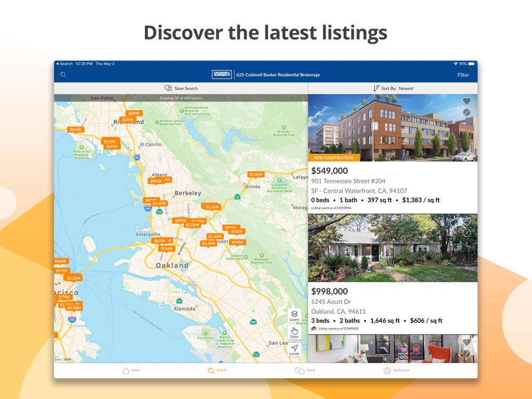Open the map Layers options
This screenshot has height=399, width=532.
[x=294, y=315]
